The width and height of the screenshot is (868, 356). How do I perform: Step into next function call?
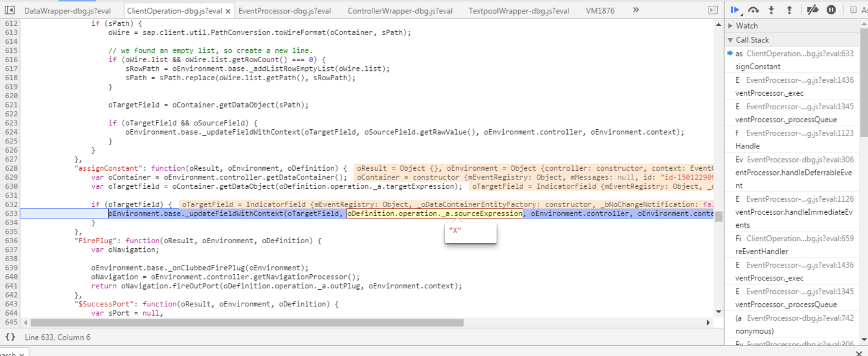coord(771,10)
